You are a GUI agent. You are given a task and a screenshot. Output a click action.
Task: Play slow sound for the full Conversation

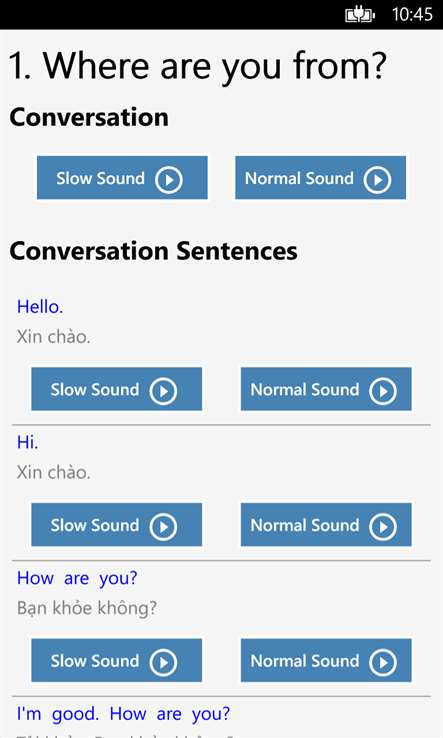point(122,178)
